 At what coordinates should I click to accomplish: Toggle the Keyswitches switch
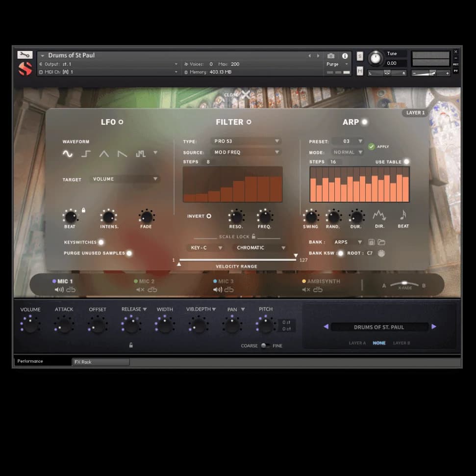(101, 242)
